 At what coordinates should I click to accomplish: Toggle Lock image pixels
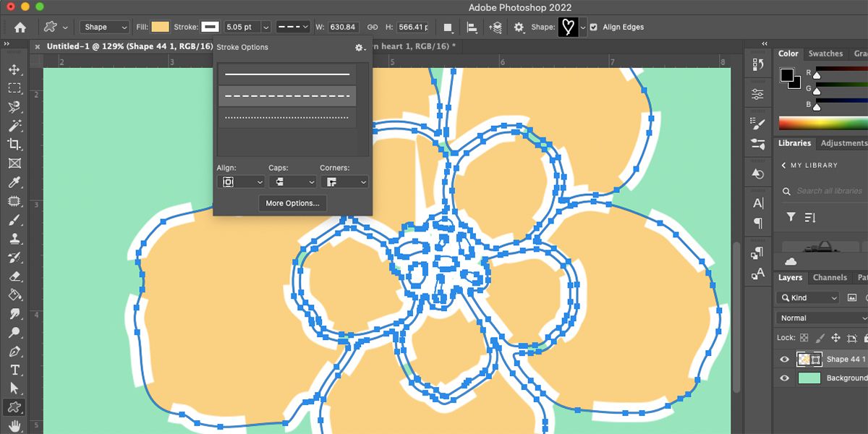[820, 338]
